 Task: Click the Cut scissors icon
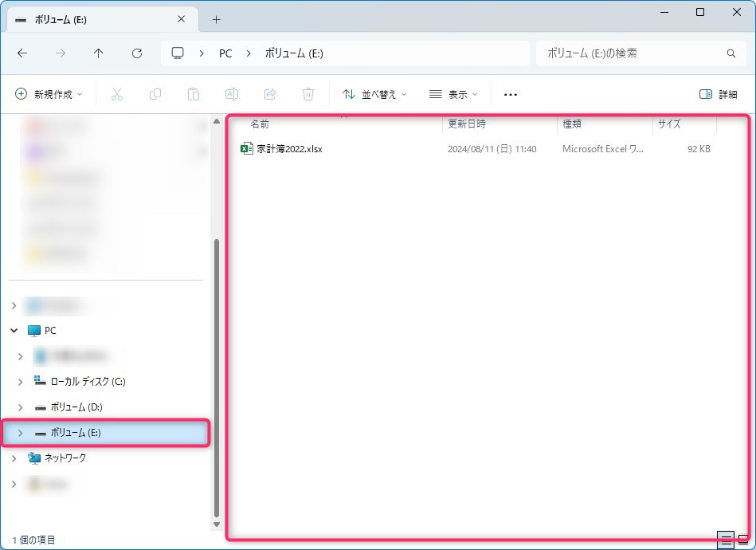point(117,94)
